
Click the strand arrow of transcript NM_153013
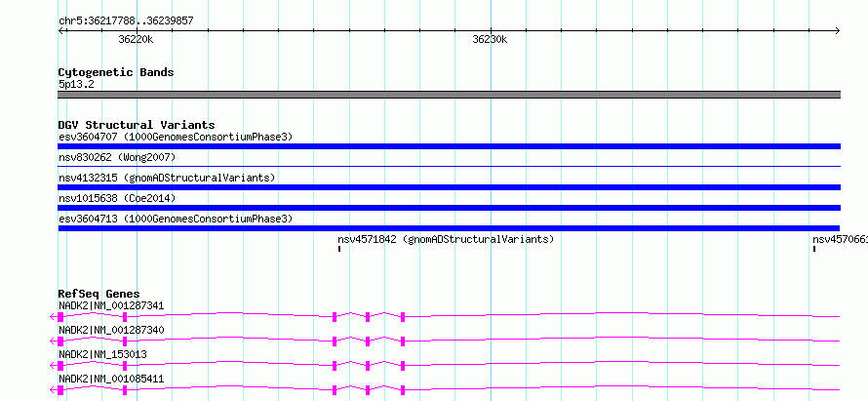tap(53, 366)
